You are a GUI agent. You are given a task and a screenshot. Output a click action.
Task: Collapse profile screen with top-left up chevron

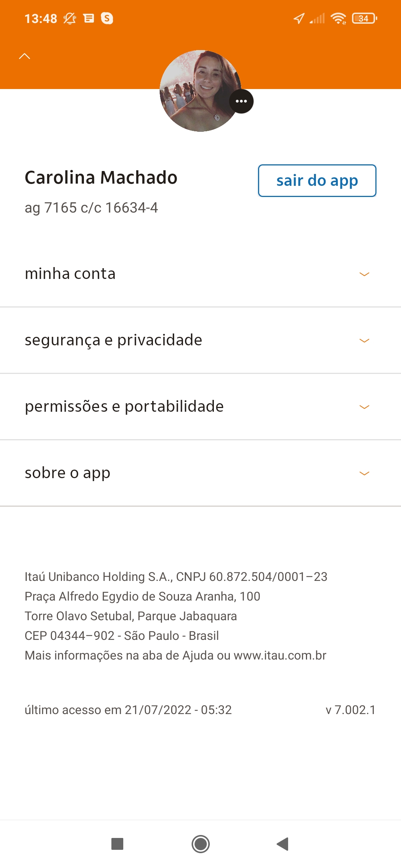click(x=25, y=56)
